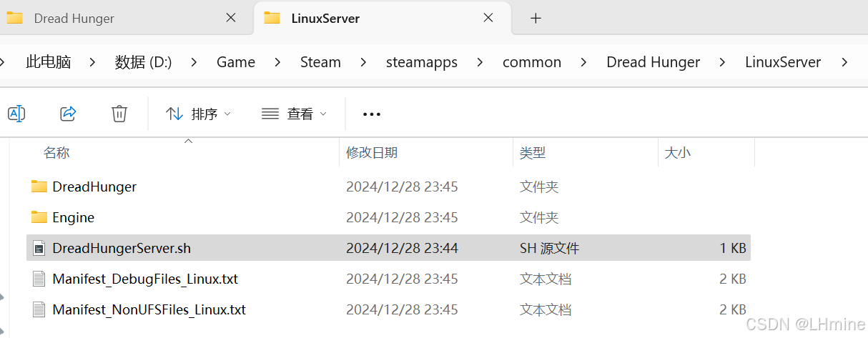Click Engine row's 文件夹 type cell
The height and width of the screenshot is (338, 868).
pyautogui.click(x=539, y=217)
